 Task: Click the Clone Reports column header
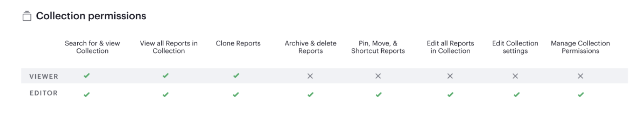[x=238, y=43]
